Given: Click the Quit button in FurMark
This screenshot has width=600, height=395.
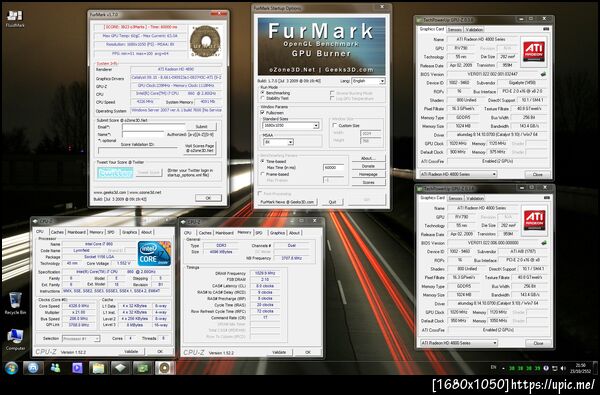Looking at the screenshot, I should tap(332, 202).
